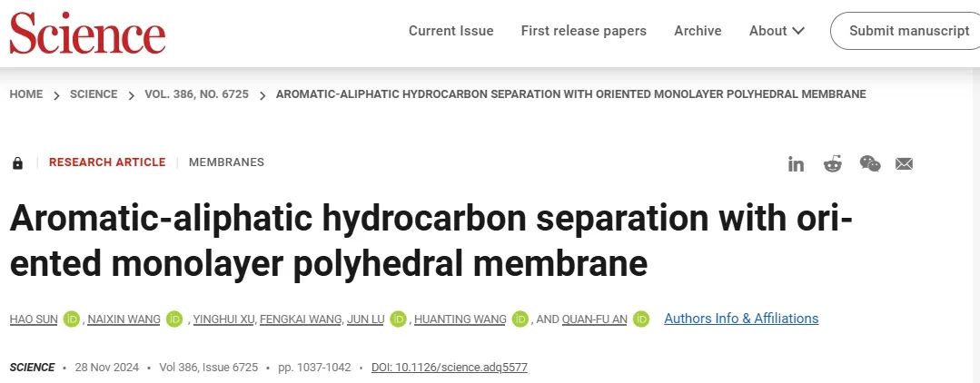
Task: Share article on LinkedIn
Action: (x=797, y=163)
